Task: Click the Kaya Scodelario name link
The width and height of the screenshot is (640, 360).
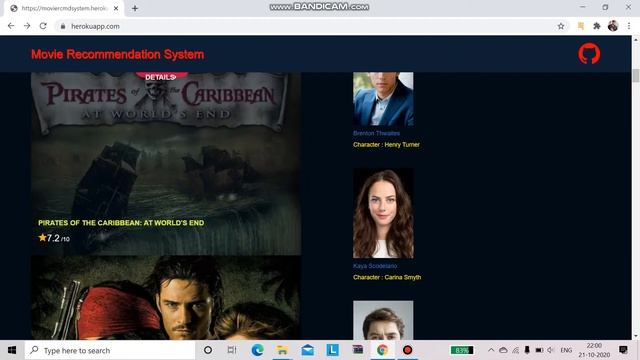Action: (x=375, y=266)
